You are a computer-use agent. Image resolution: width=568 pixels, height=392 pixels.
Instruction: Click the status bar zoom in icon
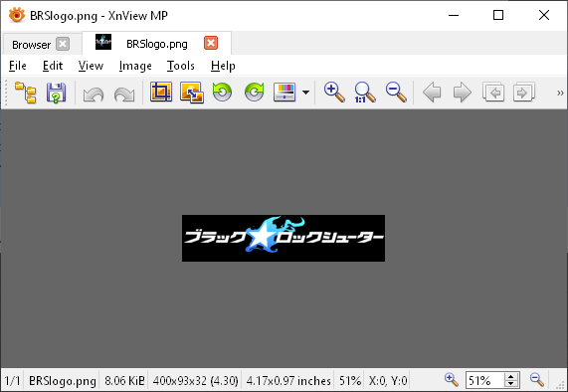click(x=452, y=380)
